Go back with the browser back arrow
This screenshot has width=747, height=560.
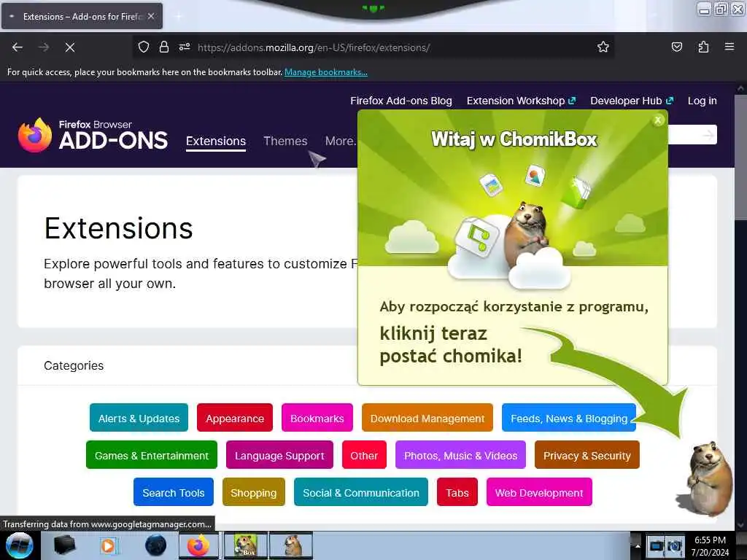pos(18,47)
